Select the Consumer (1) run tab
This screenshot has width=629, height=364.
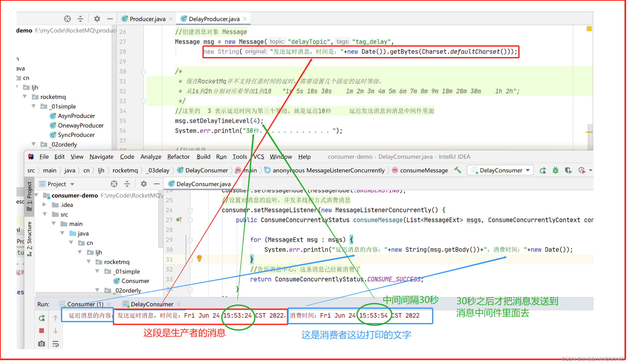85,304
